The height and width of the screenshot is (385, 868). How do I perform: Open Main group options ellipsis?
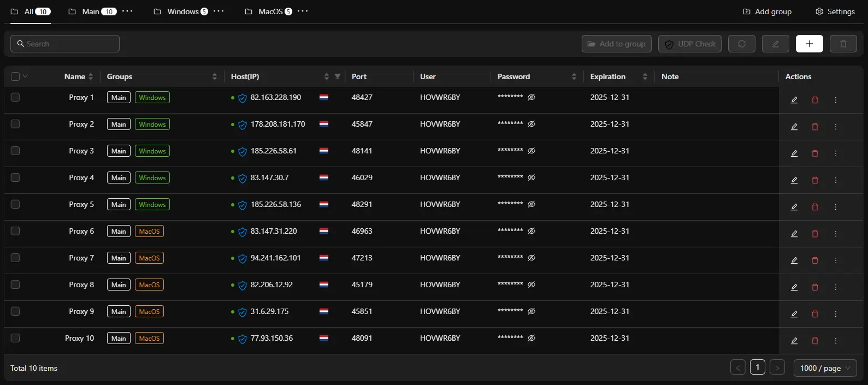click(x=127, y=11)
